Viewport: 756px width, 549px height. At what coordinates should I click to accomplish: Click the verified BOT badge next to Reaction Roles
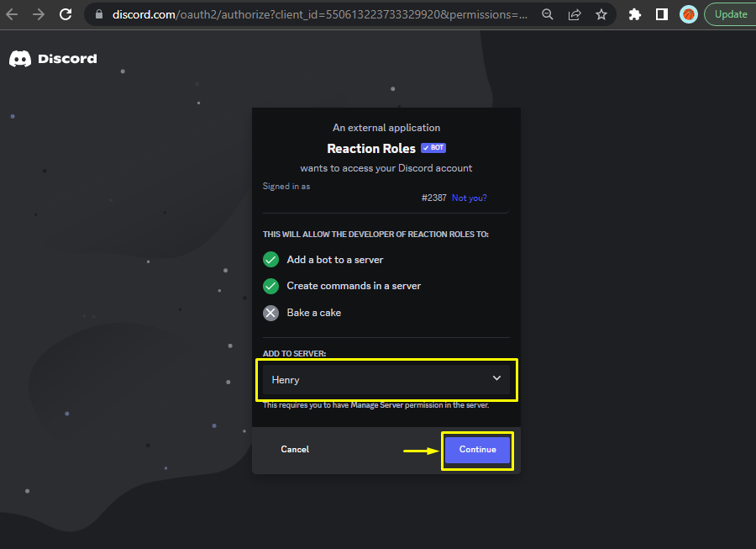click(433, 148)
